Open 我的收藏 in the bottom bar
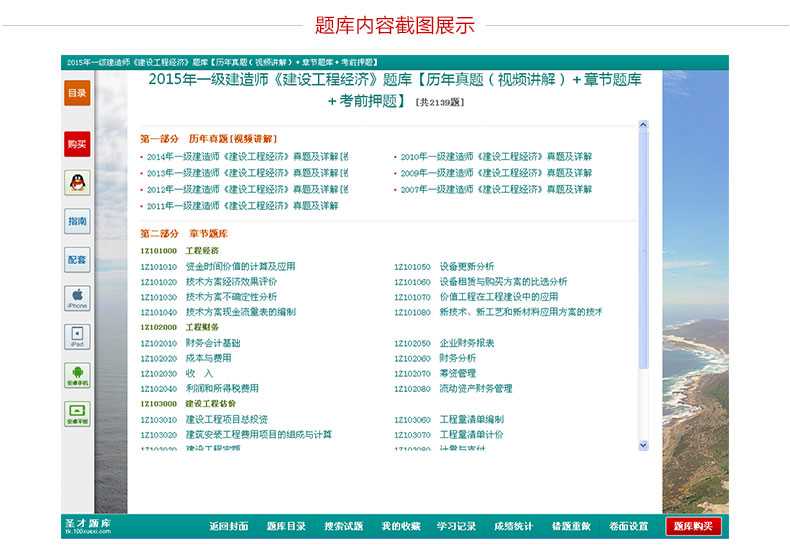790x550 pixels. (x=400, y=526)
